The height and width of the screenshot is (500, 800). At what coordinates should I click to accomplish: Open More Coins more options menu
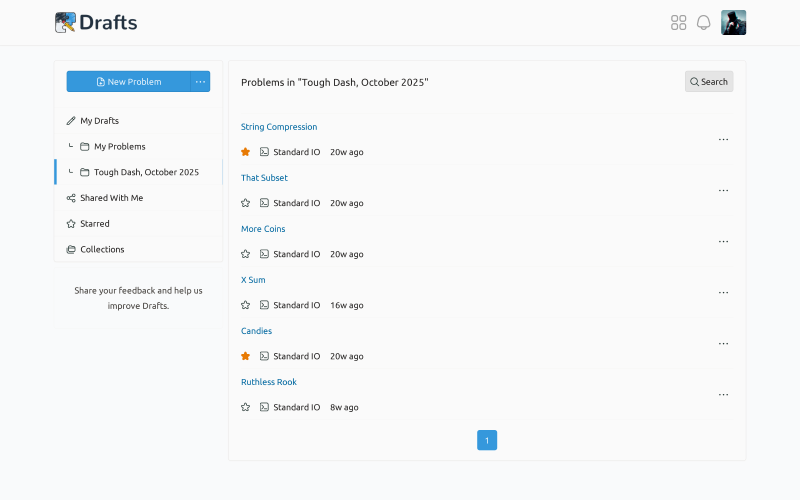point(723,241)
